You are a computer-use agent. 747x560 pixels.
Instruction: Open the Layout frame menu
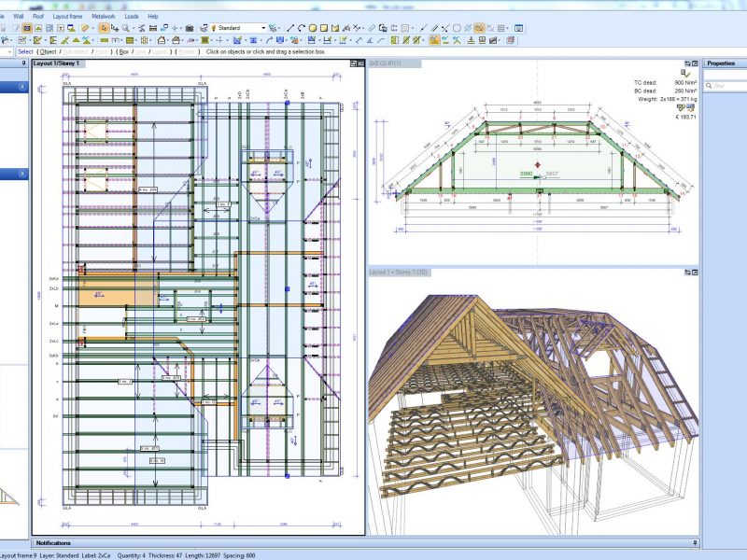pyautogui.click(x=66, y=16)
